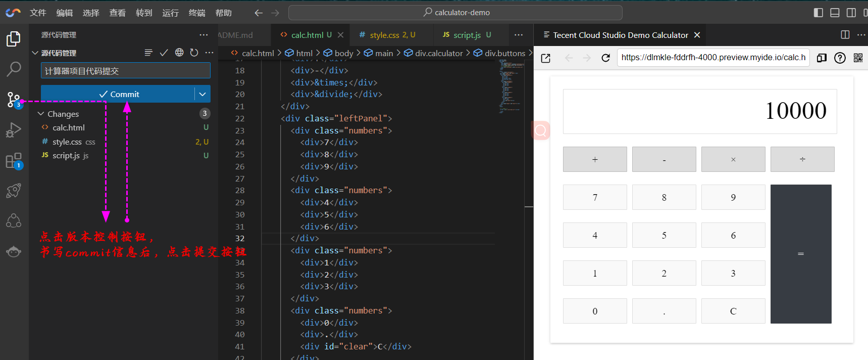Image resolution: width=868 pixels, height=360 pixels.
Task: Click the preview URL address bar
Action: click(713, 58)
